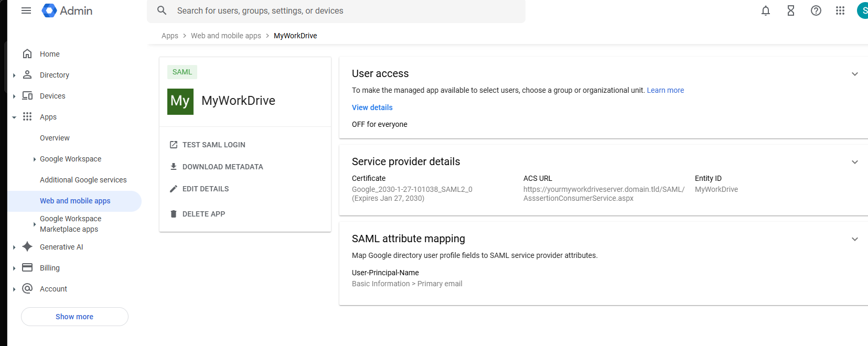Click the Home icon in sidebar
This screenshot has width=868, height=346.
coord(27,54)
